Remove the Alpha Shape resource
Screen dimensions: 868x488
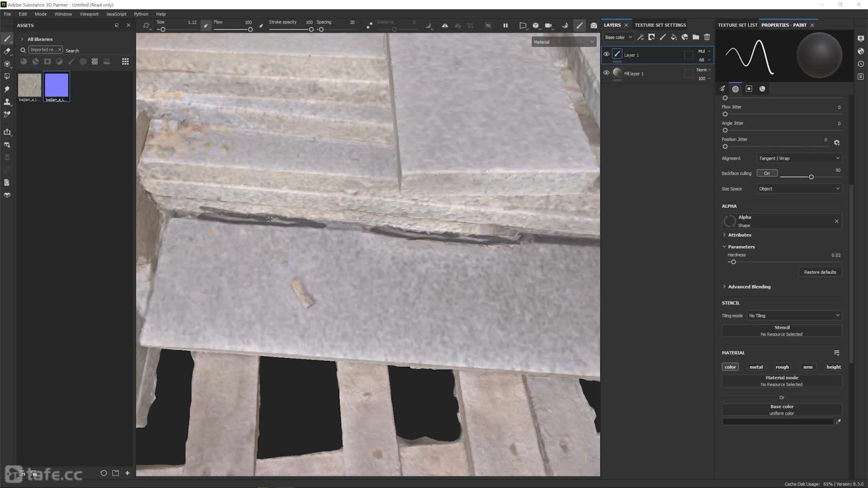tap(836, 221)
